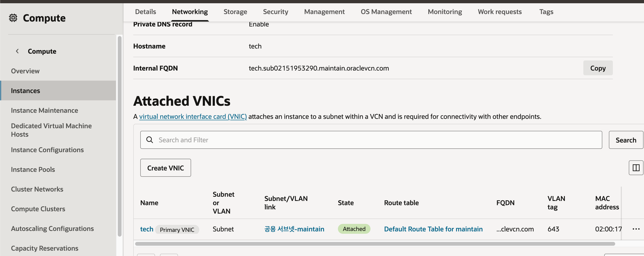Type in the Search and Filter field
The width and height of the screenshot is (644, 256).
(370, 140)
